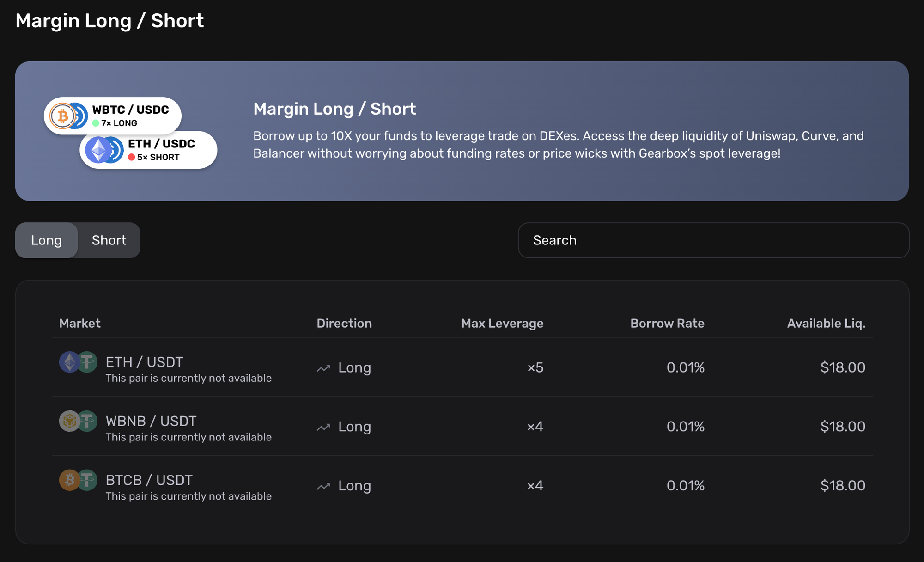Sort by the Available Liq. column
This screenshot has width=924, height=562.
[826, 323]
